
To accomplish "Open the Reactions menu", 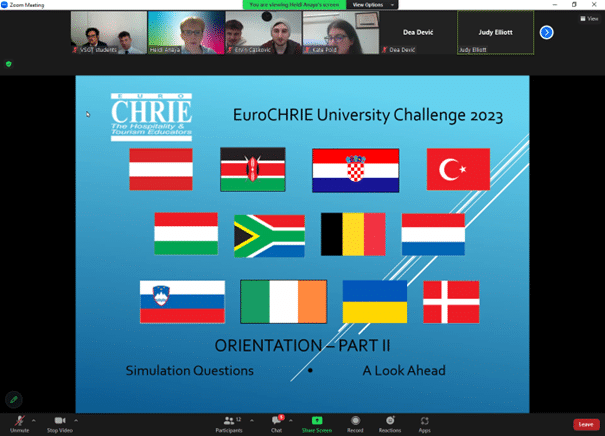I will [390, 424].
